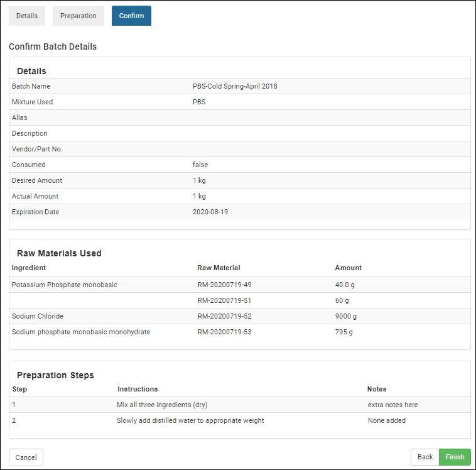Open the Preparation tab
Screen dimensions: 476x470
[x=78, y=16]
